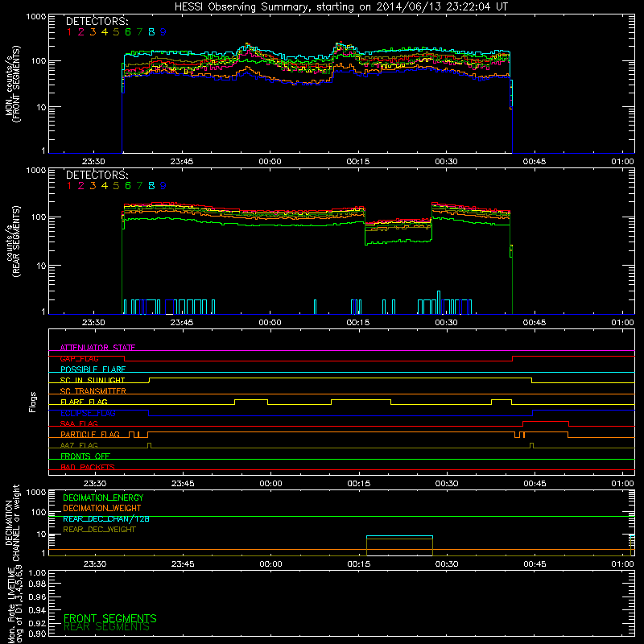Click the SC_TRANSMITTER flag label
The width and height of the screenshot is (644, 644).
[x=93, y=391]
